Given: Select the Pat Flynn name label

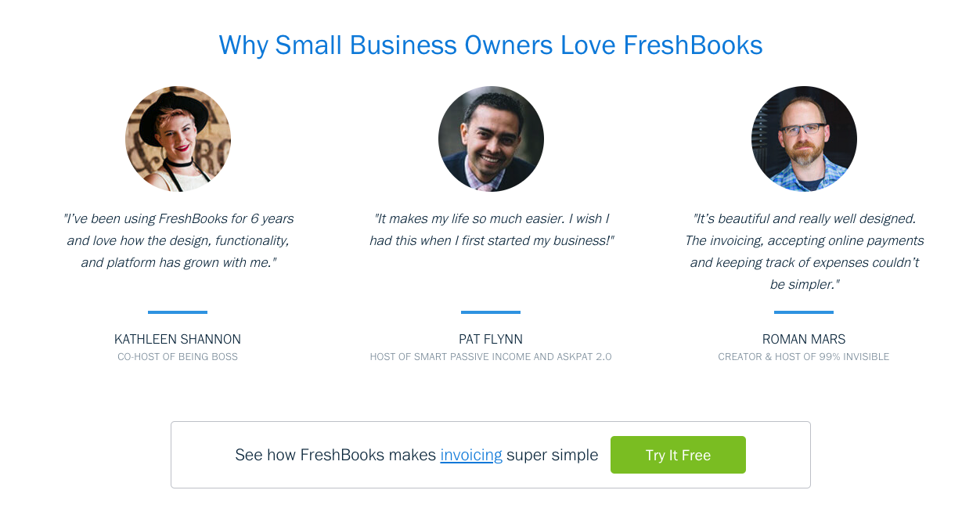Looking at the screenshot, I should point(491,339).
